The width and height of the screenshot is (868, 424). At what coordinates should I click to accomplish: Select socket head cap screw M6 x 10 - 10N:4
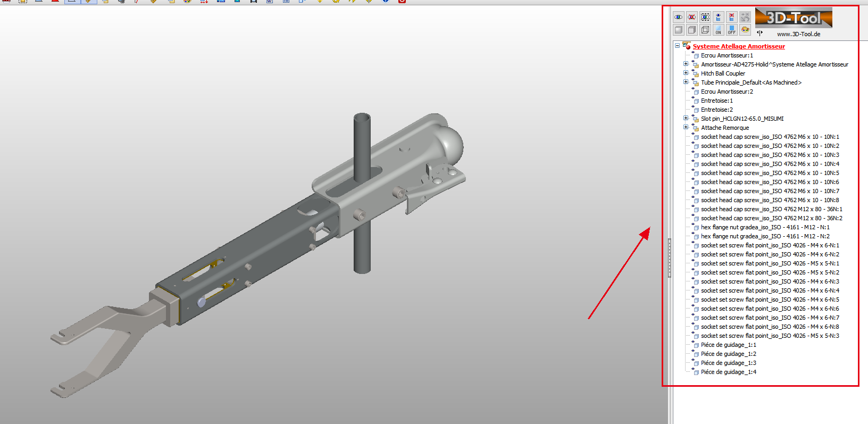pyautogui.click(x=770, y=164)
